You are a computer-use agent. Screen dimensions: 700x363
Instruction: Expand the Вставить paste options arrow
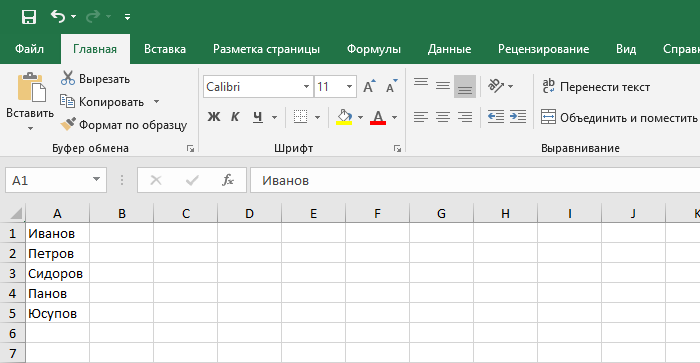pos(30,128)
